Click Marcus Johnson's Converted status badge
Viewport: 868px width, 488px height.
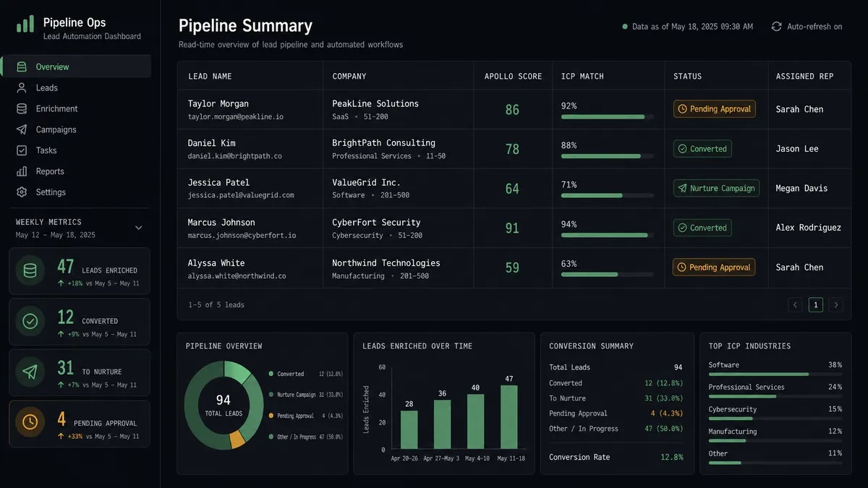click(702, 228)
